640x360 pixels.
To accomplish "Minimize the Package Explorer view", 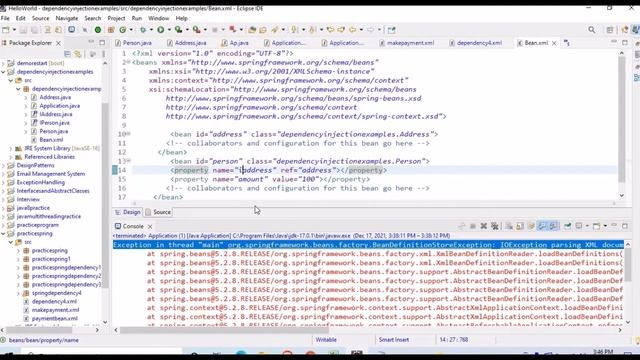I will coord(91,42).
